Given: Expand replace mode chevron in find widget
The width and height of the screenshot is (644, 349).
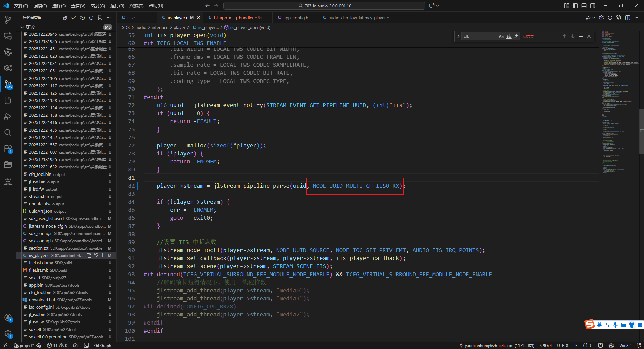Looking at the screenshot, I should click(x=458, y=36).
